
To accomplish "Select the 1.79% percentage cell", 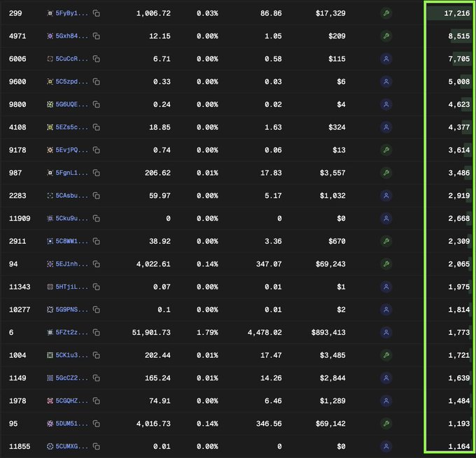I will [207, 332].
